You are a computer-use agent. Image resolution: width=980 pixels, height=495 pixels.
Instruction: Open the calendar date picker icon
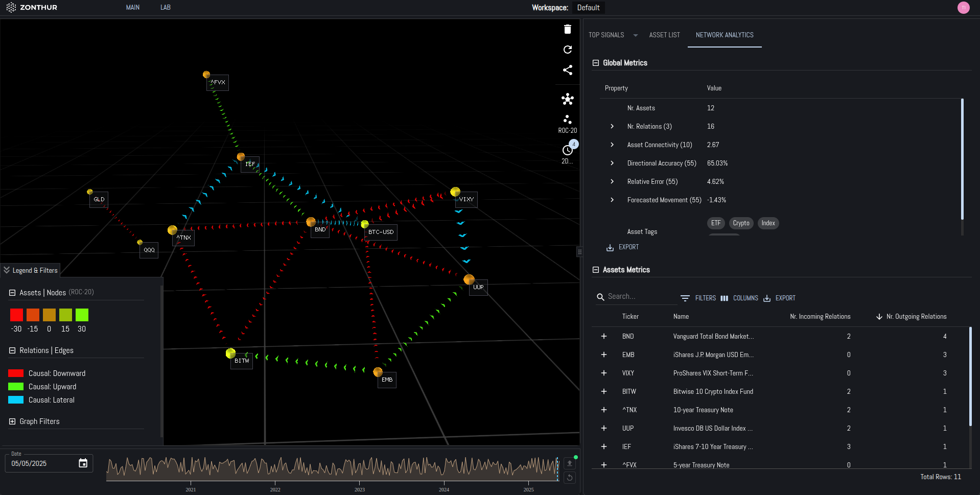[83, 463]
